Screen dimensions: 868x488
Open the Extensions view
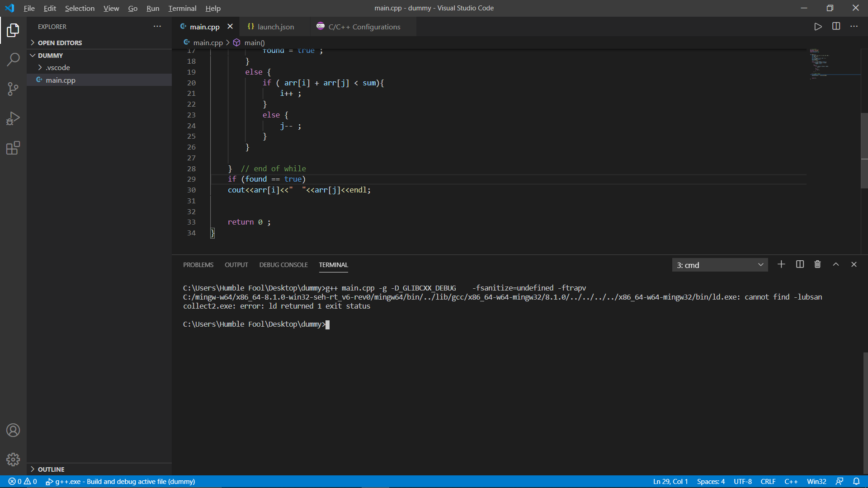(13, 148)
